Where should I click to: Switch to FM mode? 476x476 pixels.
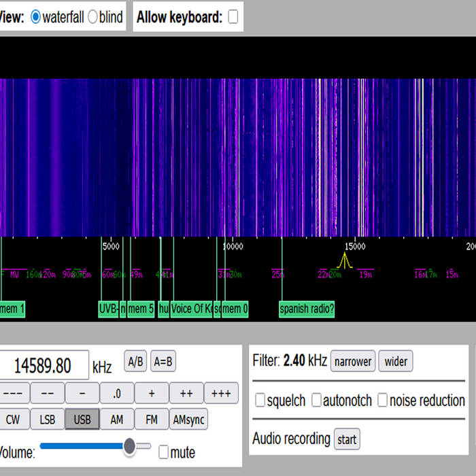tap(152, 420)
